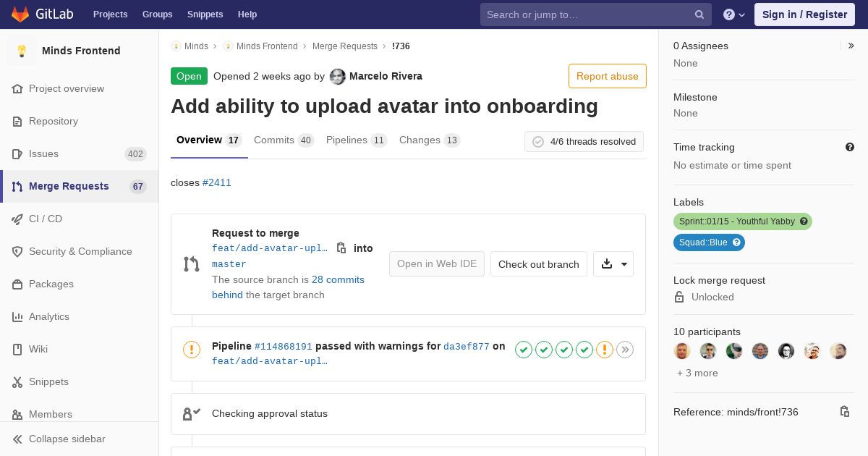Open the fourth passed pipeline stage
868x456 pixels.
coord(584,350)
